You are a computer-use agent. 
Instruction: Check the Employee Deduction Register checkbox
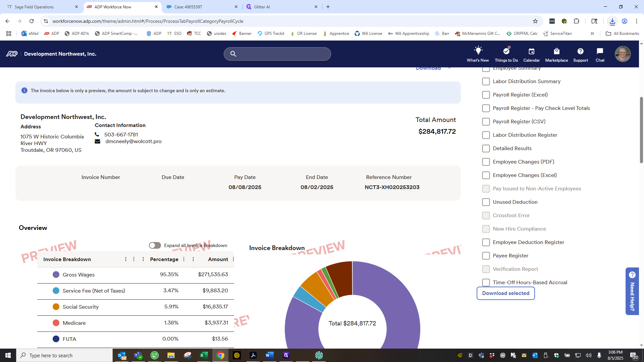point(486,242)
